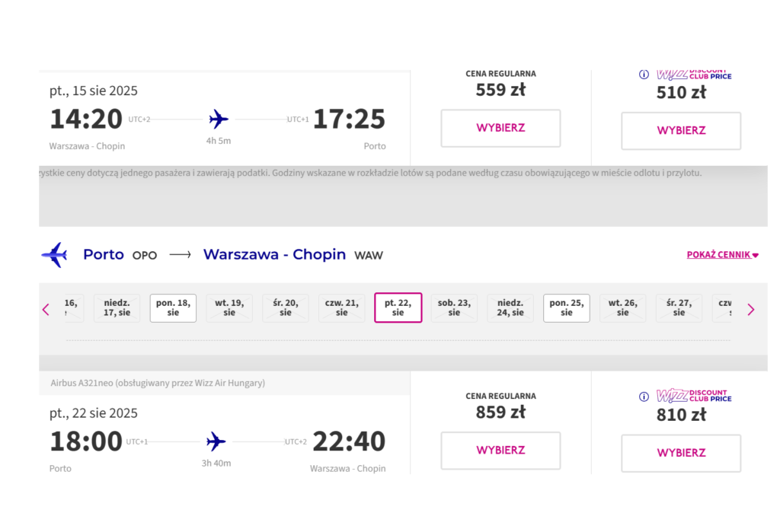Show earlier dates with the left arrow
This screenshot has height=532, width=780.
(46, 309)
